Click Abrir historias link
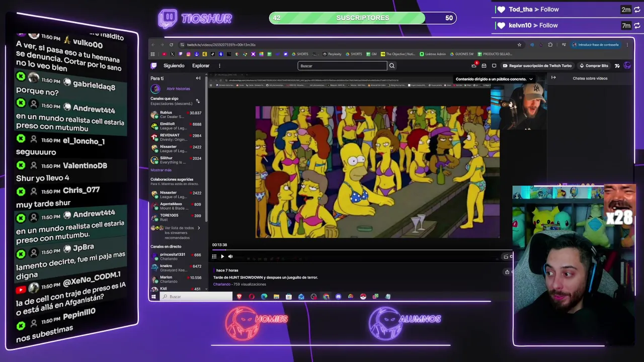Viewport: 644px width, 362px height. [178, 89]
